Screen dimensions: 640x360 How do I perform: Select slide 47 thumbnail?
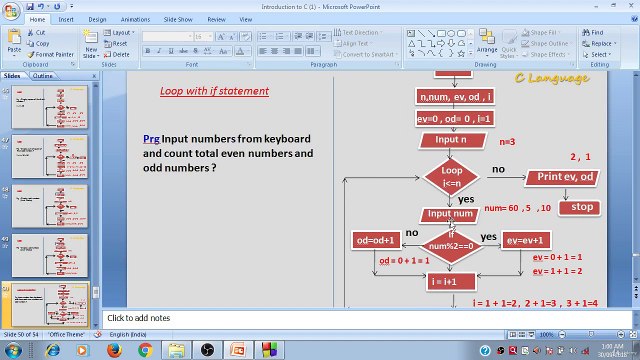pos(49,157)
